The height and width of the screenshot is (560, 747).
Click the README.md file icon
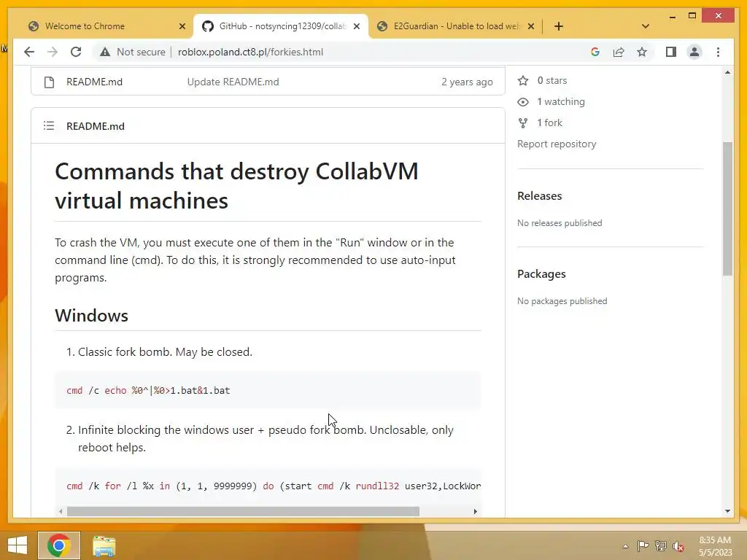pos(49,82)
